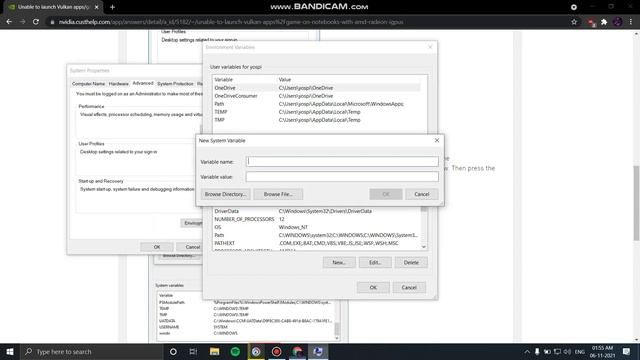
Task: Close the Unable to launch Vulkan tab
Action: 96,7
